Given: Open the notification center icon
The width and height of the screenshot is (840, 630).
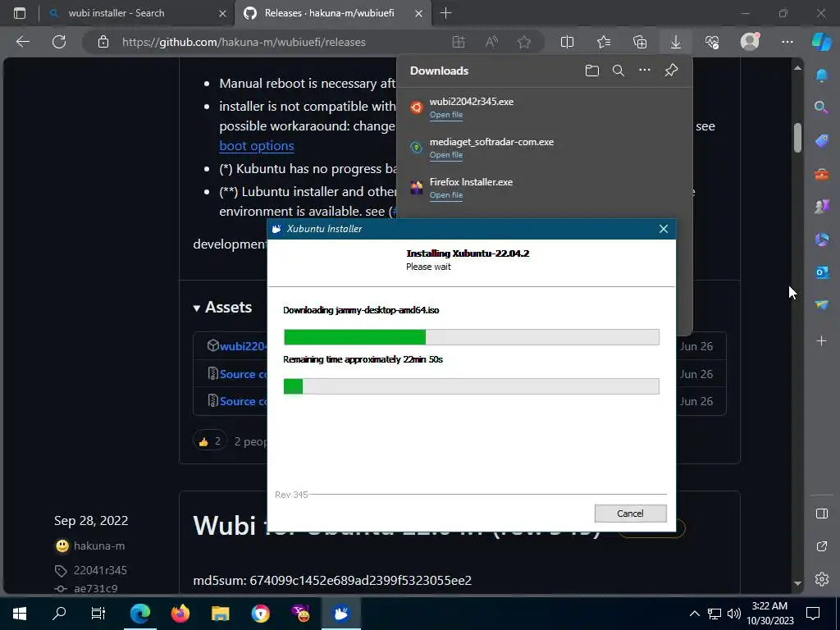Looking at the screenshot, I should (x=813, y=613).
